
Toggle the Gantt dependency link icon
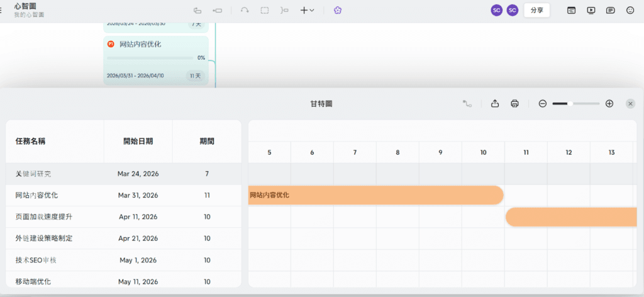pyautogui.click(x=467, y=104)
